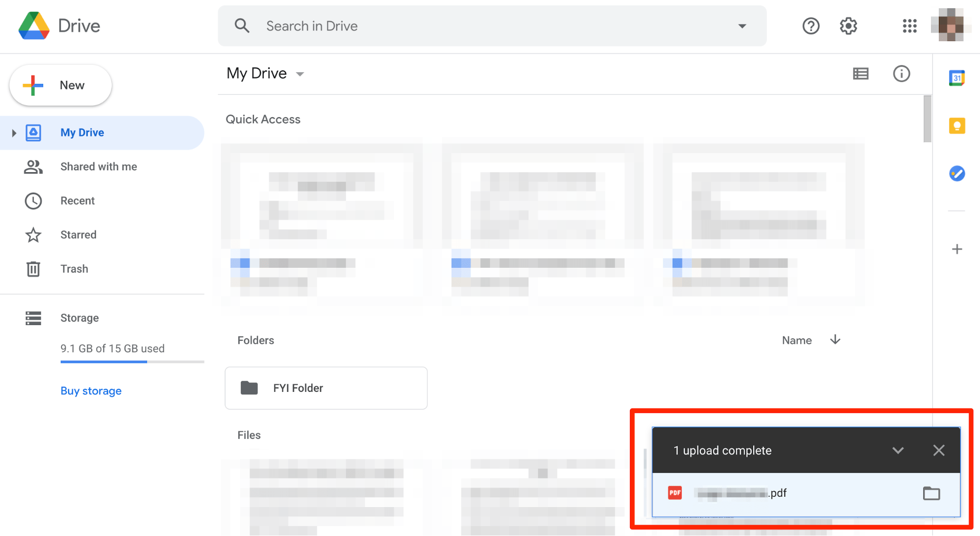This screenshot has width=980, height=536.
Task: Open Settings gear icon
Action: pos(847,26)
